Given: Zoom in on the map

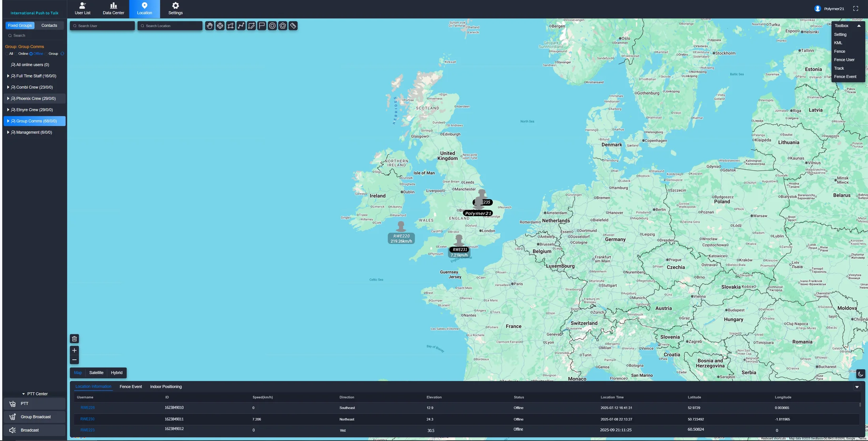Looking at the screenshot, I should [x=74, y=350].
